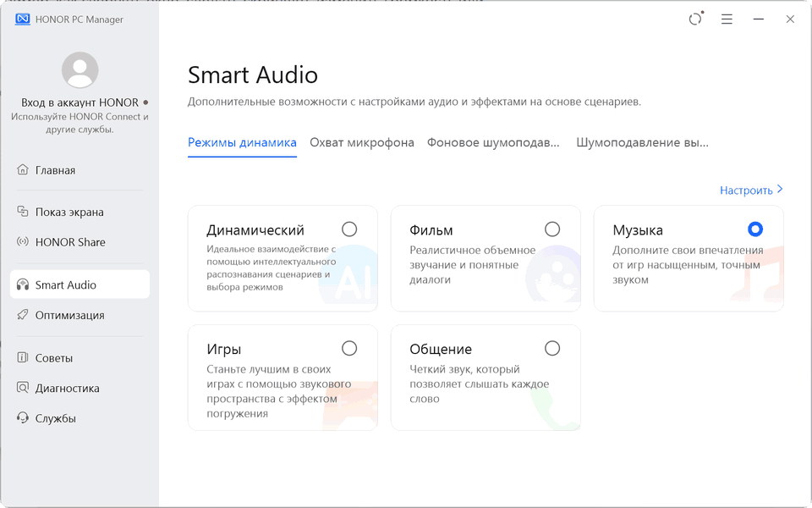
Task: Open Показ экрана via its screen icon
Action: pos(22,212)
